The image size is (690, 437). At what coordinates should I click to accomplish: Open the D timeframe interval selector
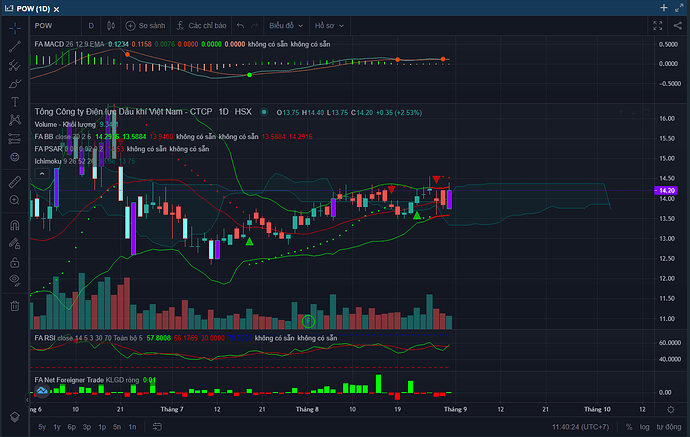[x=90, y=25]
